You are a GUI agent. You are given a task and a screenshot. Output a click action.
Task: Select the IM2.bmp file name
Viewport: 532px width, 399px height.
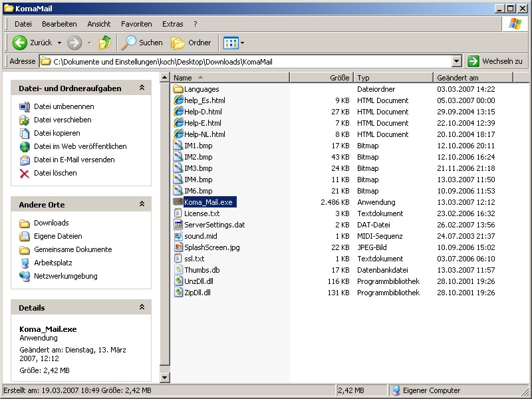(x=198, y=157)
